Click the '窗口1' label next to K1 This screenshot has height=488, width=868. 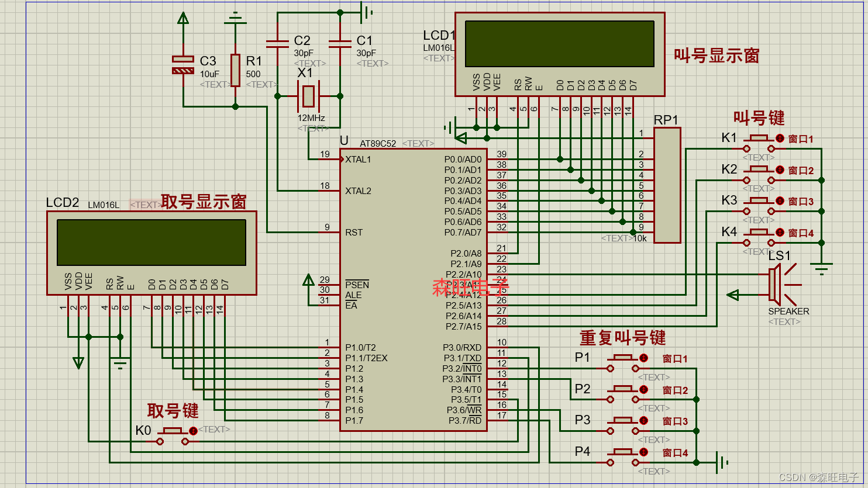801,139
